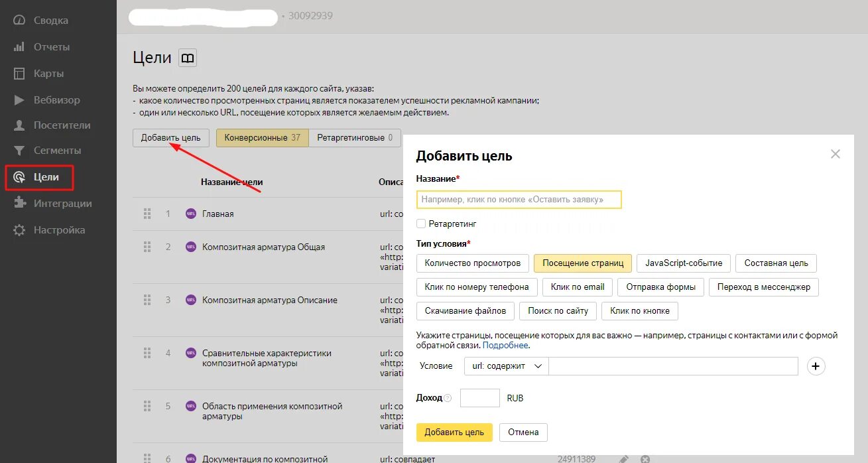Click URL icon of Область применения goal

(x=191, y=406)
